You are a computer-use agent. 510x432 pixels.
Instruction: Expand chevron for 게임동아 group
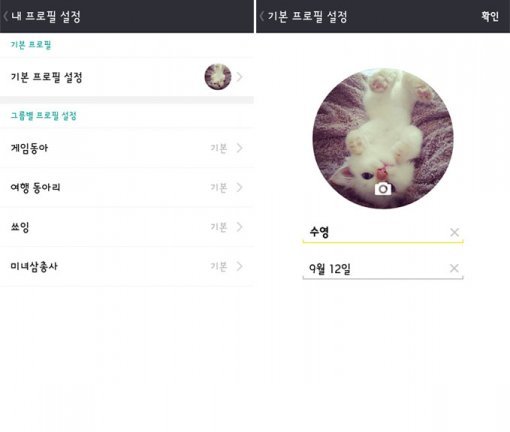pyautogui.click(x=239, y=148)
